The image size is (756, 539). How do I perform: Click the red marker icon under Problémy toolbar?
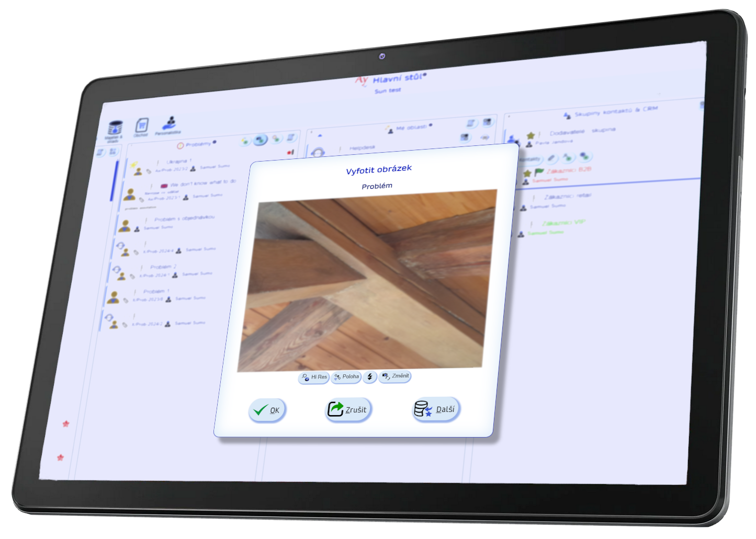[290, 152]
